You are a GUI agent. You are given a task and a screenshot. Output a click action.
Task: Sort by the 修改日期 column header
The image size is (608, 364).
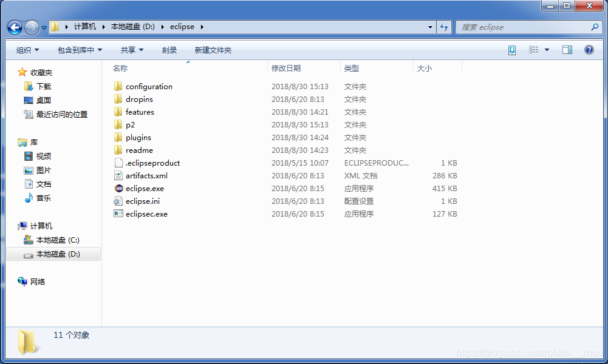point(286,68)
